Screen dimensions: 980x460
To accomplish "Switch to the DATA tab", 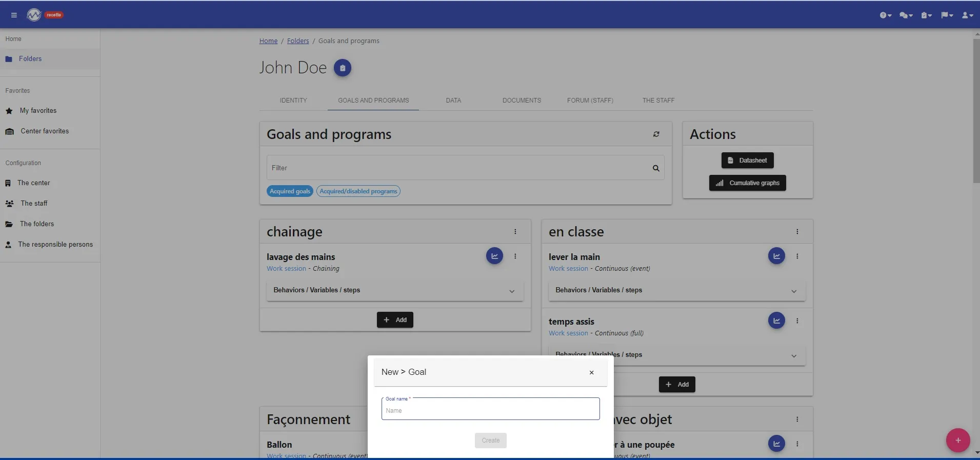I will (x=453, y=101).
